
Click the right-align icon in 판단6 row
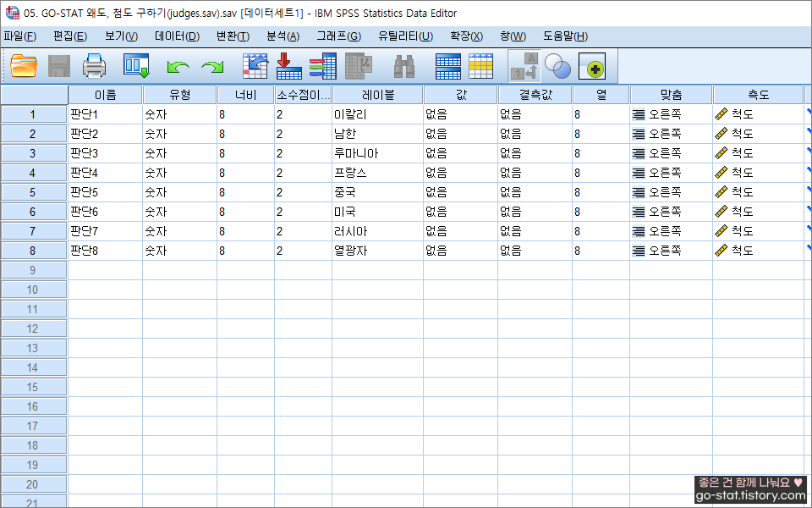coord(639,212)
